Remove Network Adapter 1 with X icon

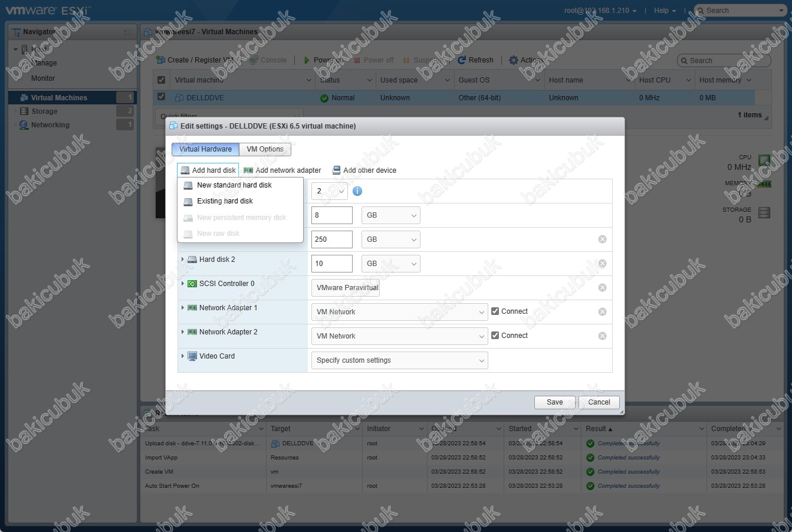602,312
